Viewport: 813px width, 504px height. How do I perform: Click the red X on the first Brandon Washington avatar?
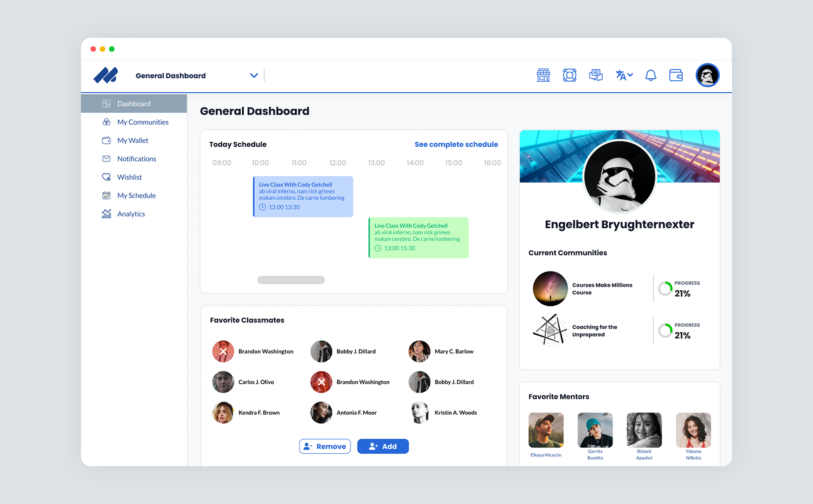pos(223,351)
